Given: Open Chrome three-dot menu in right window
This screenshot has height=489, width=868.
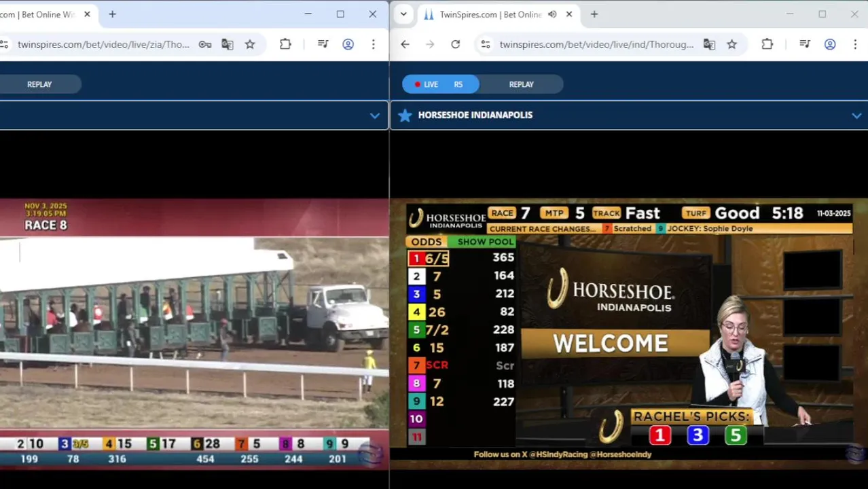Looking at the screenshot, I should coord(854,44).
